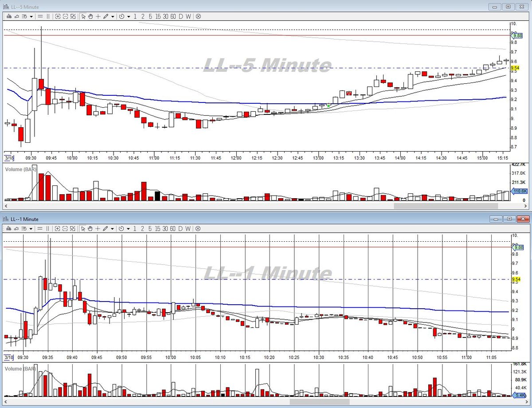Click the 9.54 price marker on 1 Minute axis
Viewport: 532px width, 408px height.
pos(515,279)
